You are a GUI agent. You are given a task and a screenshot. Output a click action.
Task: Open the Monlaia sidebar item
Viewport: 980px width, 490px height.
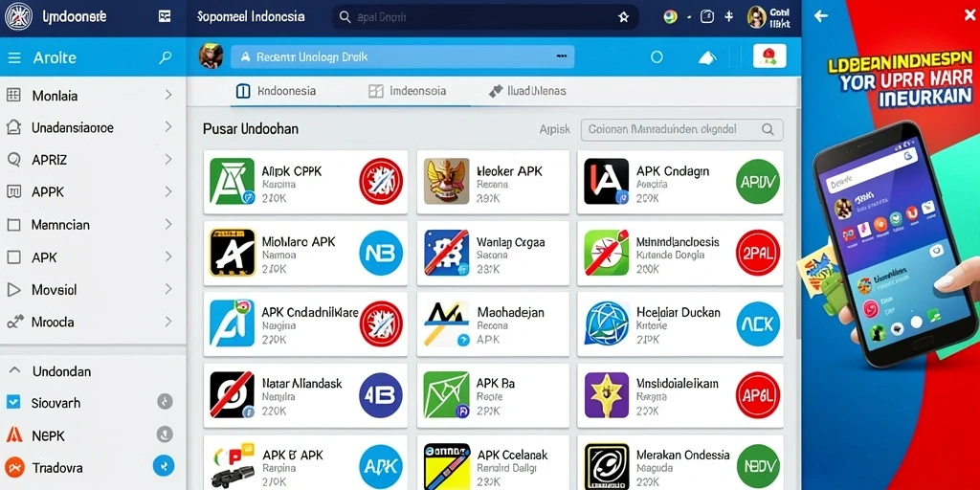pos(93,96)
